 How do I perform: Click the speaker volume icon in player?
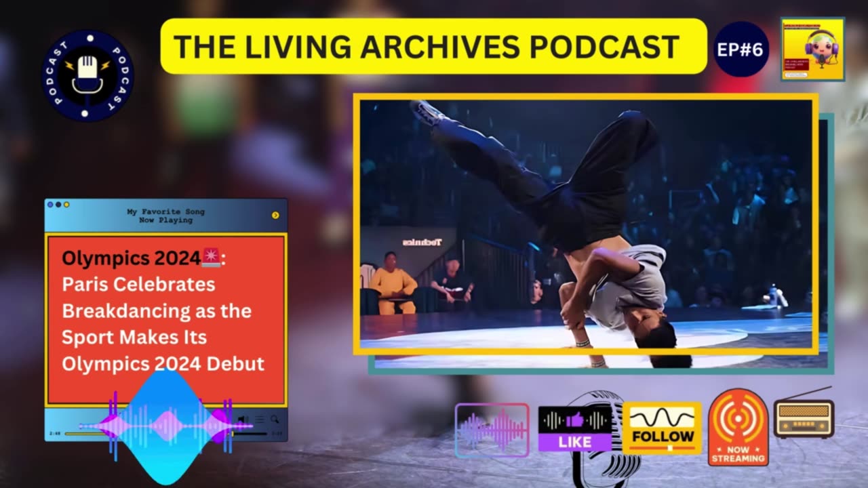[243, 420]
